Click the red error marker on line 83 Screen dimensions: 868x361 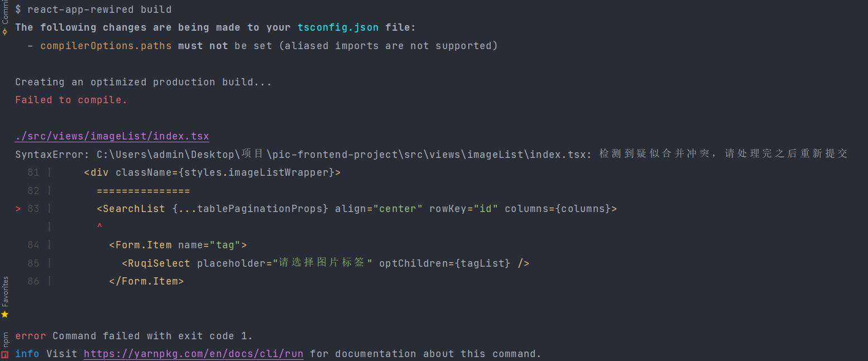coord(18,209)
